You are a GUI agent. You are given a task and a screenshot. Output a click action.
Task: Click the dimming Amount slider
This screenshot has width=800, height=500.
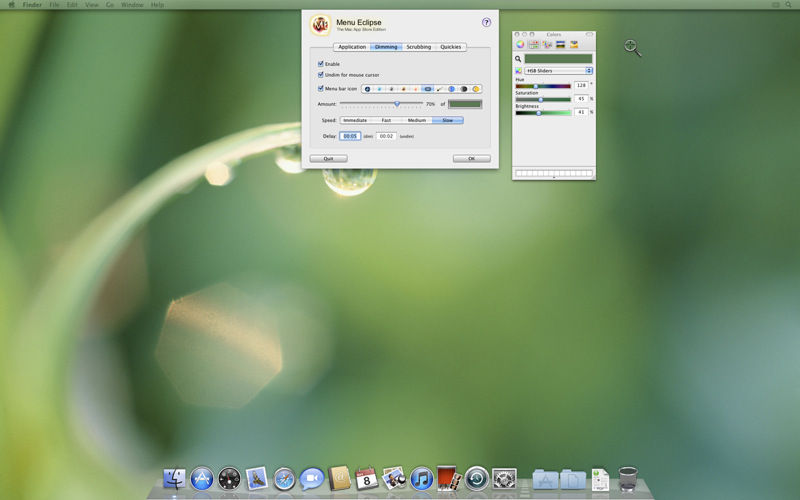[381, 104]
